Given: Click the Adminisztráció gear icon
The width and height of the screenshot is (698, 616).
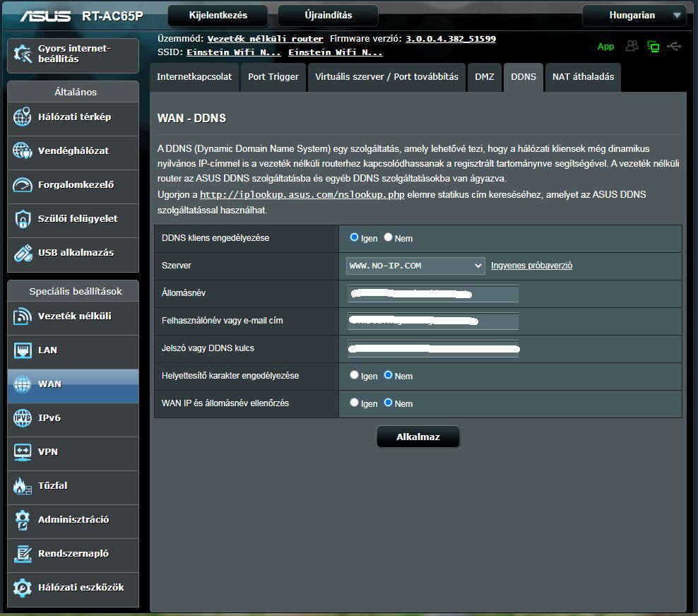Looking at the screenshot, I should (x=23, y=519).
